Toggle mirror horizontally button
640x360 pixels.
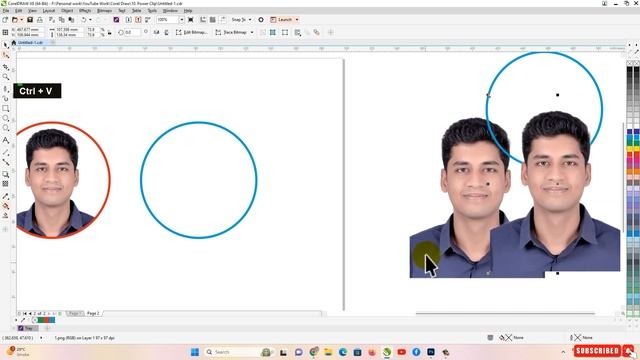tap(156, 32)
